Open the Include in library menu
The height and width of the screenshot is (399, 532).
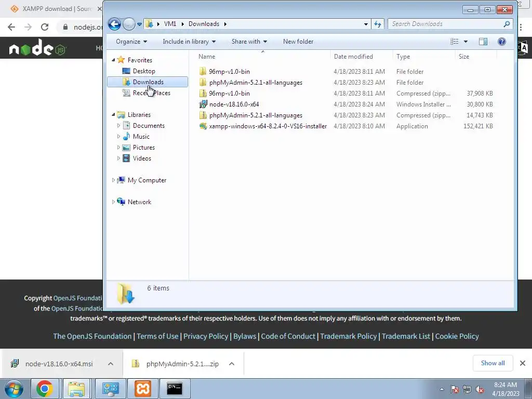(x=189, y=42)
